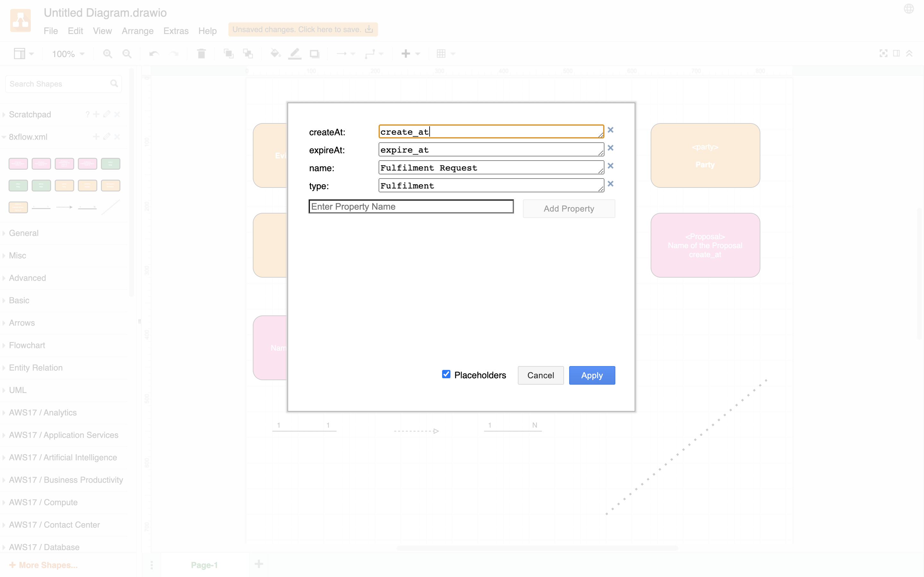924x577 pixels.
Task: Open the Extras menu
Action: [x=175, y=31]
